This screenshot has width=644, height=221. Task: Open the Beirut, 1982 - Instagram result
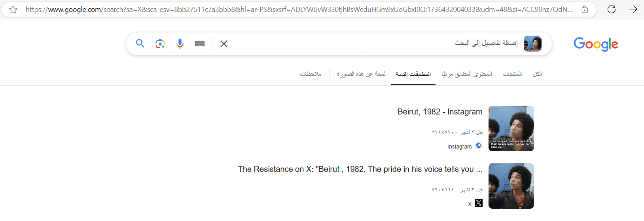tap(440, 112)
